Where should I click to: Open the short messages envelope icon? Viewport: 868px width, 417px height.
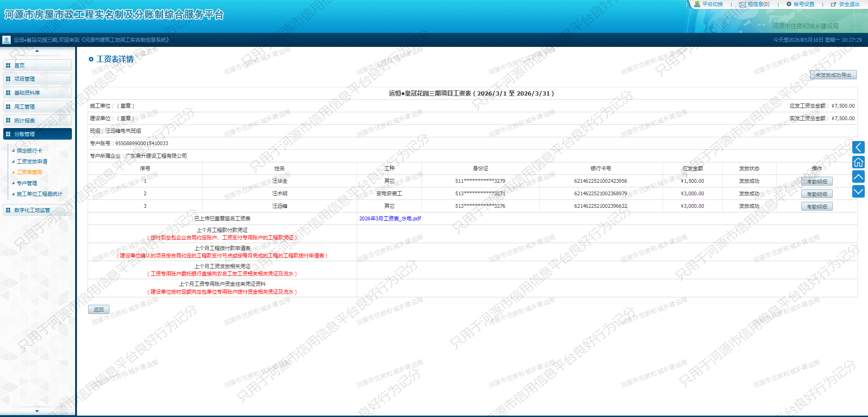[743, 5]
